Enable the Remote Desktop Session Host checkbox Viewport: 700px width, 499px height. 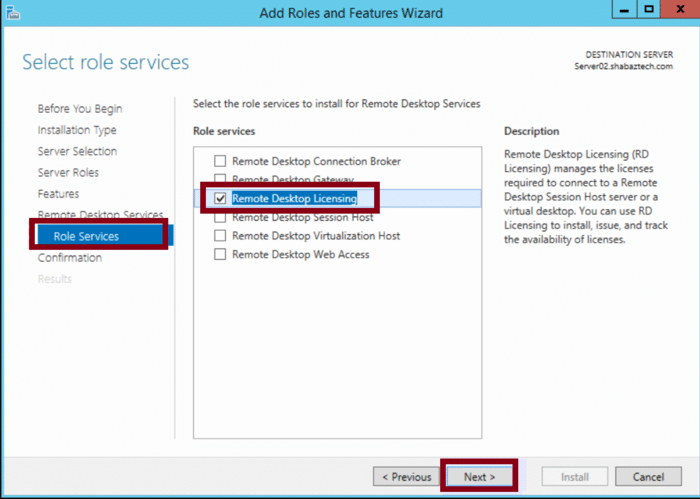(x=220, y=217)
